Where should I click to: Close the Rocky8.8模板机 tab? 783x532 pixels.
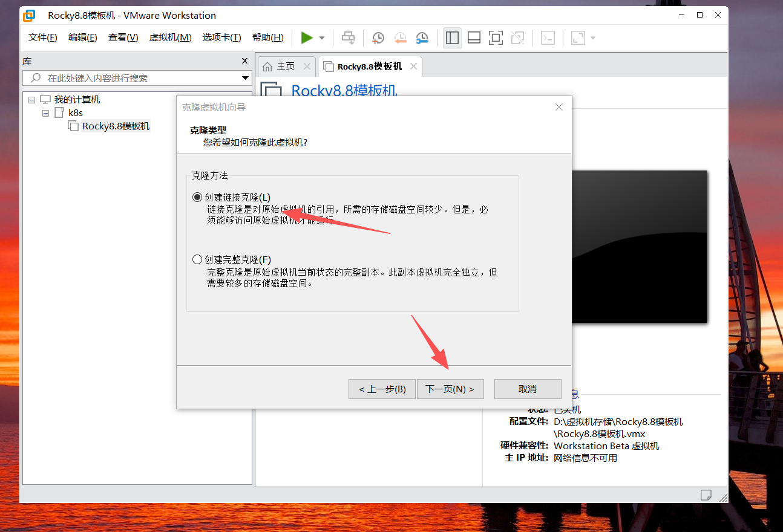pyautogui.click(x=413, y=66)
